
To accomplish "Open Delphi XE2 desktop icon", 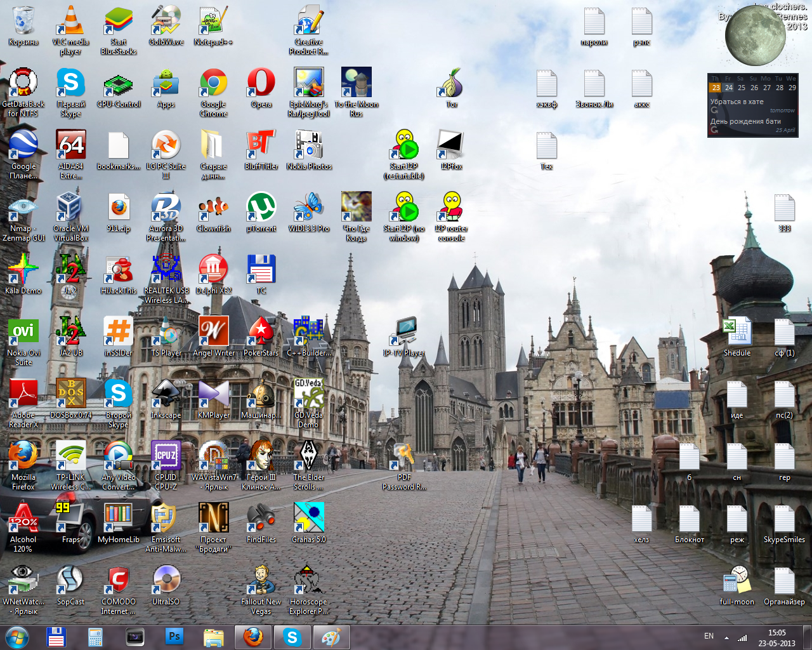I will point(214,275).
